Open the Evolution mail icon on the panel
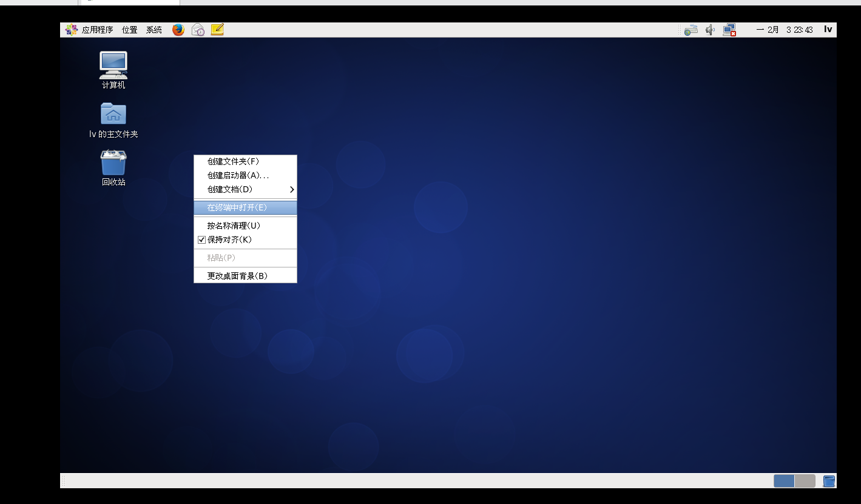 pos(198,29)
